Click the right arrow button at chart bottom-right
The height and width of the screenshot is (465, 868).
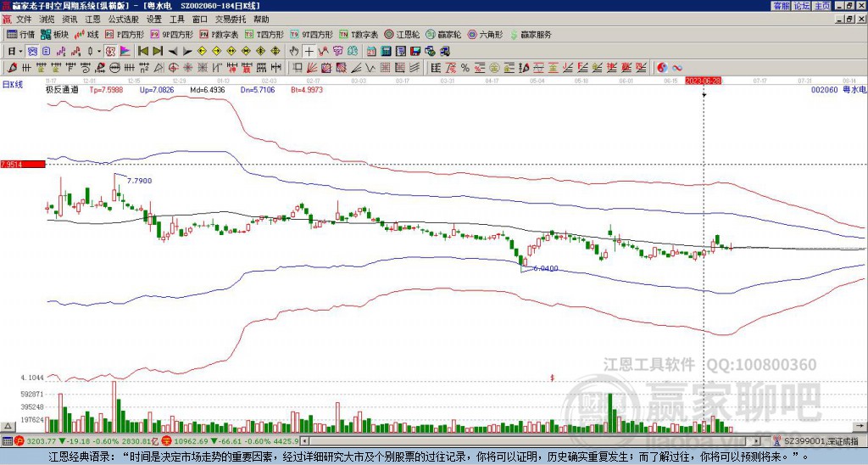coord(860,426)
